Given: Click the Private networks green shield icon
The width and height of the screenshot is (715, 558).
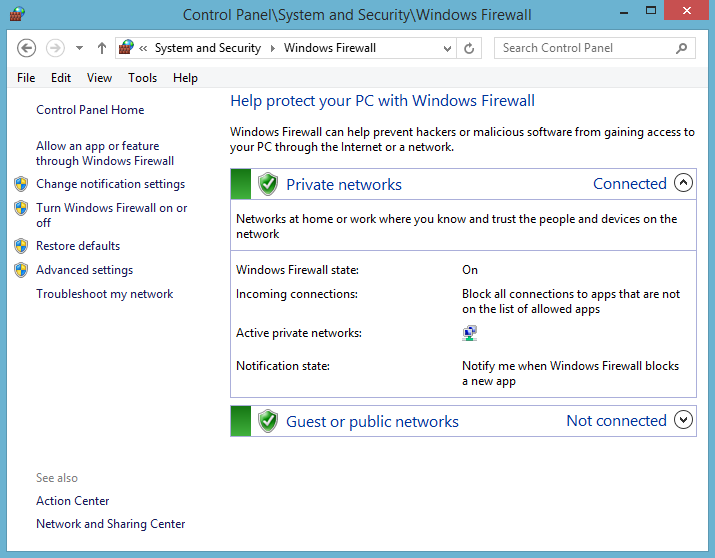Looking at the screenshot, I should [267, 184].
